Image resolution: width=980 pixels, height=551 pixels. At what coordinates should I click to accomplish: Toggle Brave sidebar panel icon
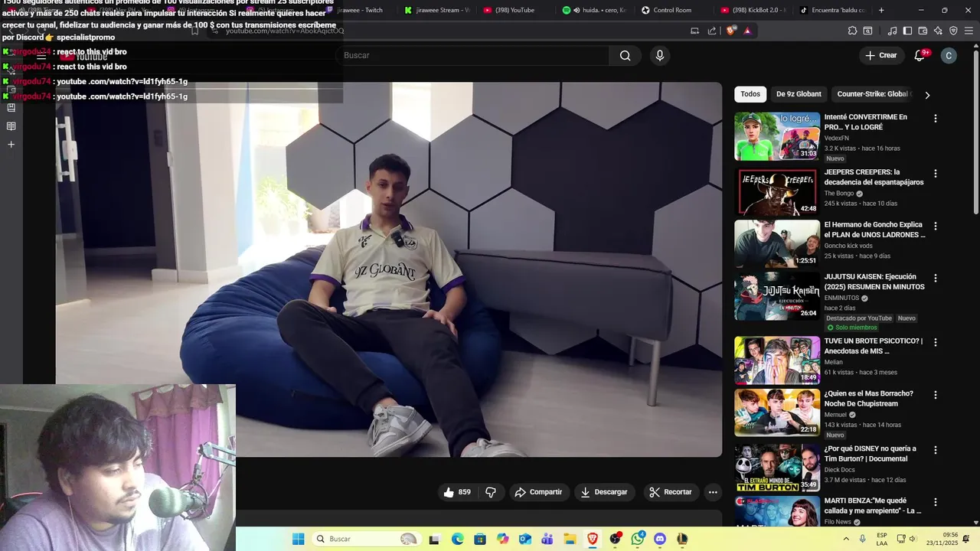click(x=907, y=31)
